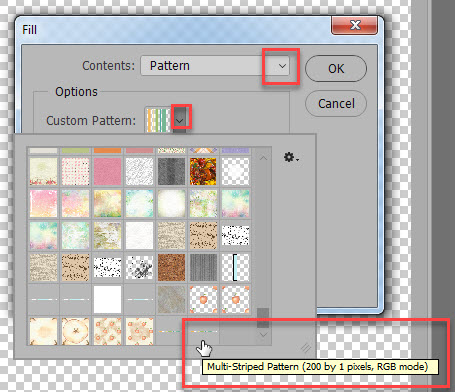
Task: Pick the pale paper with red flowers
Action: 43,171
